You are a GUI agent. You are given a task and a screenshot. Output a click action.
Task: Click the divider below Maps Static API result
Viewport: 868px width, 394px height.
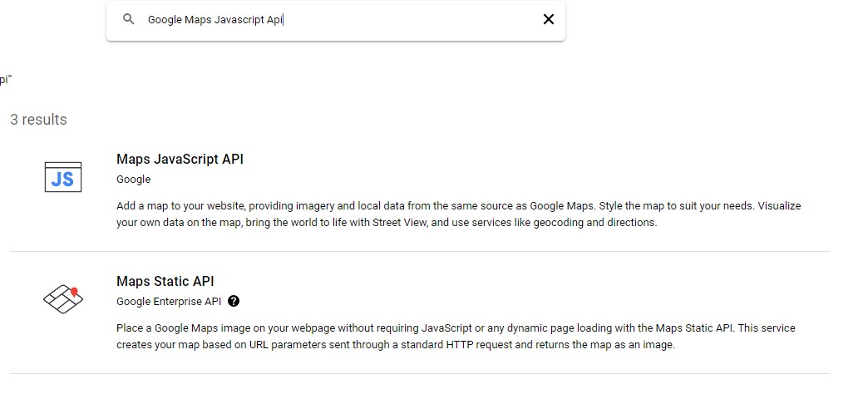click(x=420, y=373)
